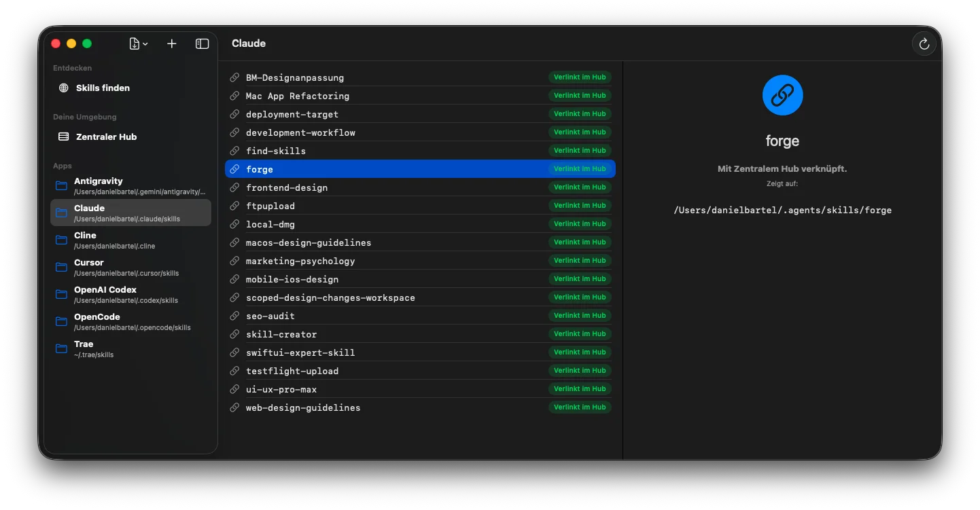This screenshot has width=980, height=510.
Task: Click the link icon beside BM-Designanpassung
Action: coord(235,77)
